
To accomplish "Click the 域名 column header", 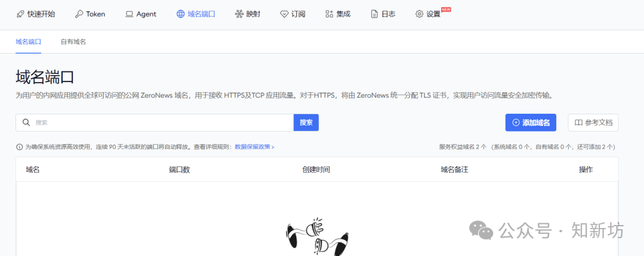I will click(32, 170).
